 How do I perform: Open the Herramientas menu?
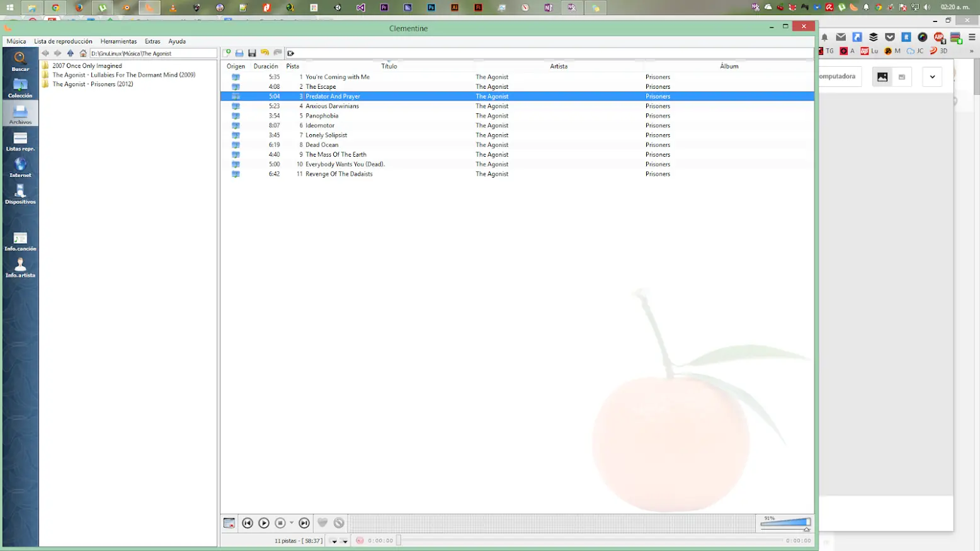click(118, 41)
